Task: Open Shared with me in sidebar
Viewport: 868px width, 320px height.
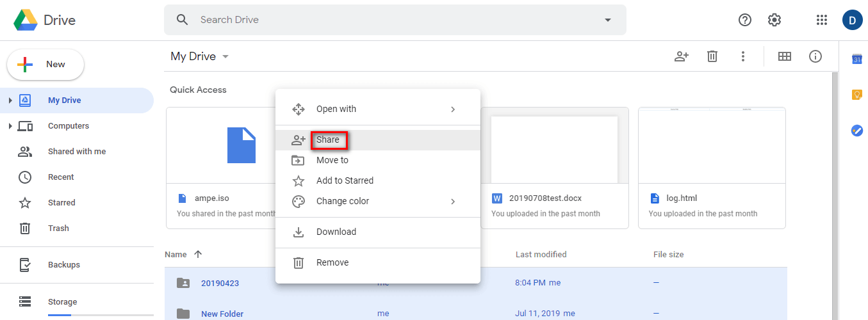Action: 77,152
